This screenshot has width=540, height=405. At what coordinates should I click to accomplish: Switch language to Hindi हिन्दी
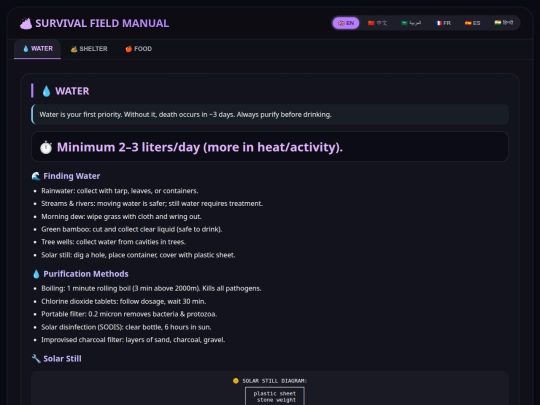503,23
